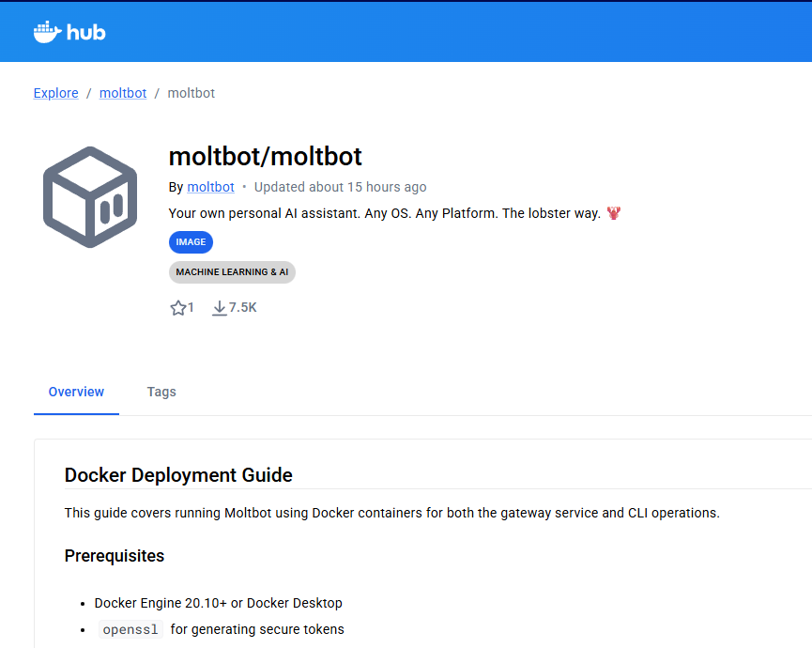Viewport: 812px width, 648px height.
Task: Click the Prerequisites heading
Action: tap(114, 556)
